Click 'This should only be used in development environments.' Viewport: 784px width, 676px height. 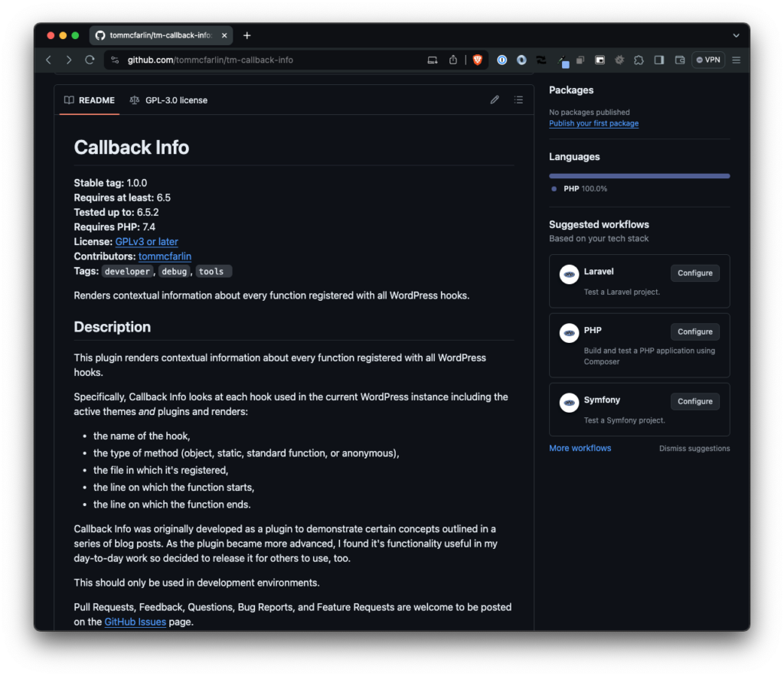[197, 583]
